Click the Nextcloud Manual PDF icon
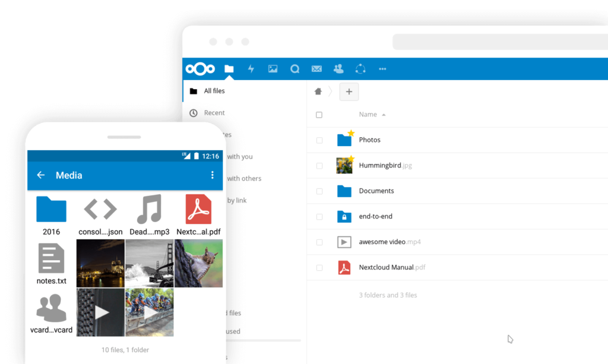The height and width of the screenshot is (364, 608). point(344,268)
